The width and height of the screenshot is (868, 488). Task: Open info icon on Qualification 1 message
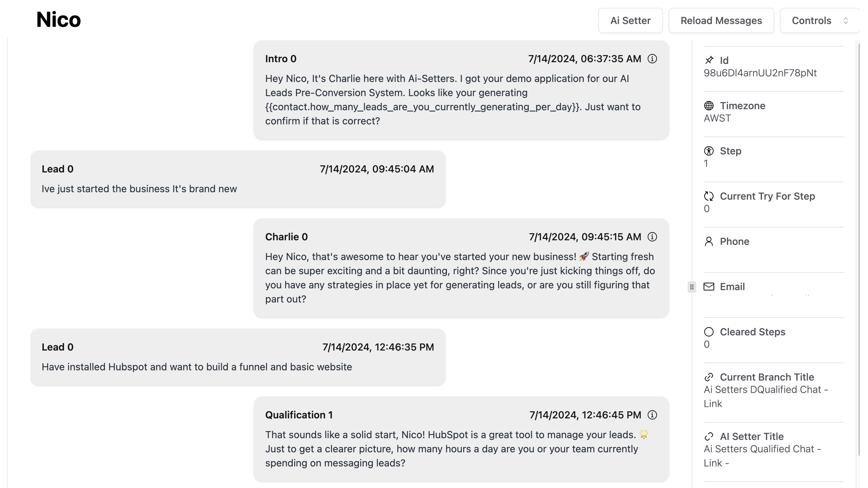click(652, 415)
